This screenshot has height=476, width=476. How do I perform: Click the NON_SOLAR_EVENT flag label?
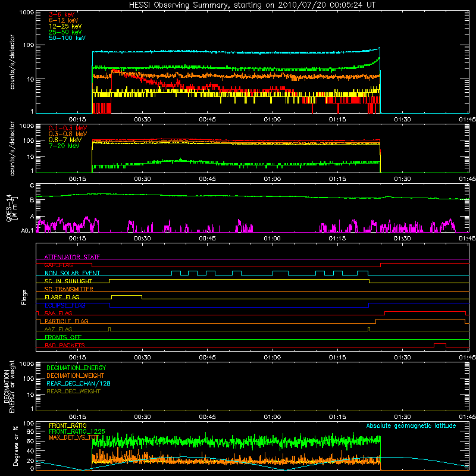tap(72, 273)
